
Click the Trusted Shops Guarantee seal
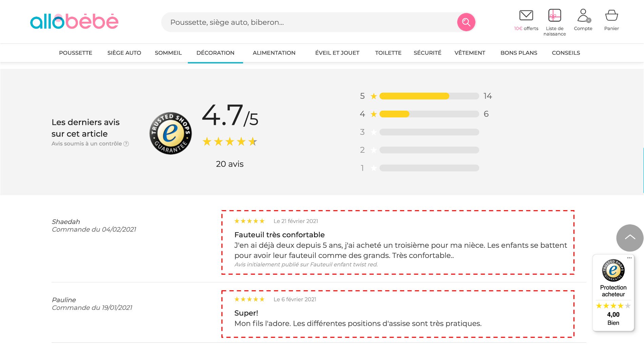[x=171, y=133]
